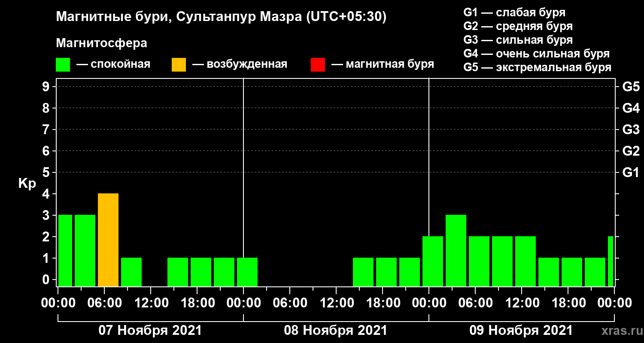Click the 18:00 time label for 09 Ноября
Image resolution: width=644 pixels, height=343 pixels.
568,303
